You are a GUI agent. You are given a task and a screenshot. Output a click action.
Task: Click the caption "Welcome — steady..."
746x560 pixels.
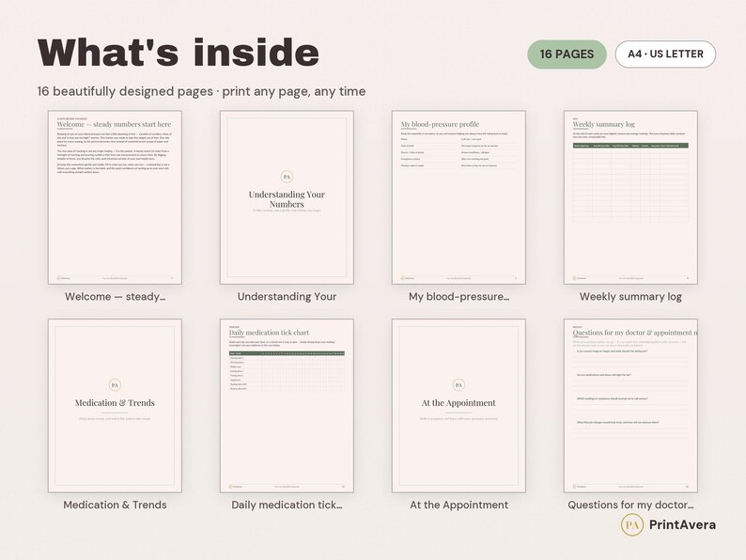(x=116, y=296)
